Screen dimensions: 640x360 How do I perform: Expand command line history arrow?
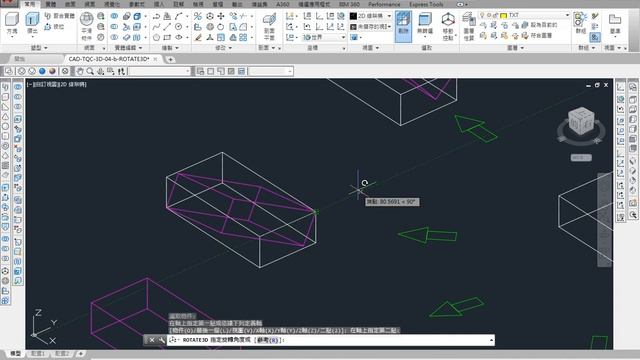491,340
